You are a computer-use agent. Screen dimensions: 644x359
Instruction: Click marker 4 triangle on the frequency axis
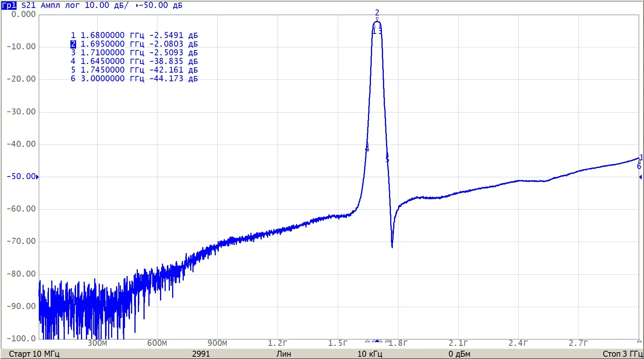(367, 341)
